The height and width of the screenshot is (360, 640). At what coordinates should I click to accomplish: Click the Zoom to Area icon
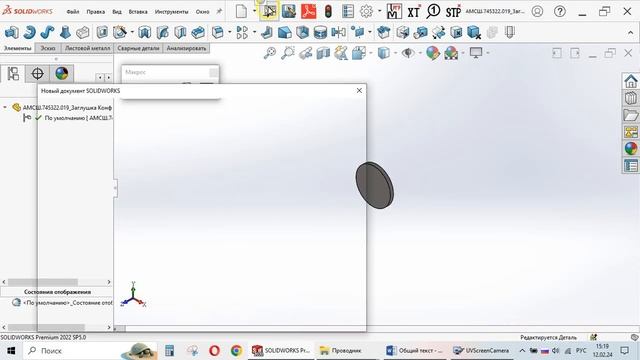pos(288,53)
